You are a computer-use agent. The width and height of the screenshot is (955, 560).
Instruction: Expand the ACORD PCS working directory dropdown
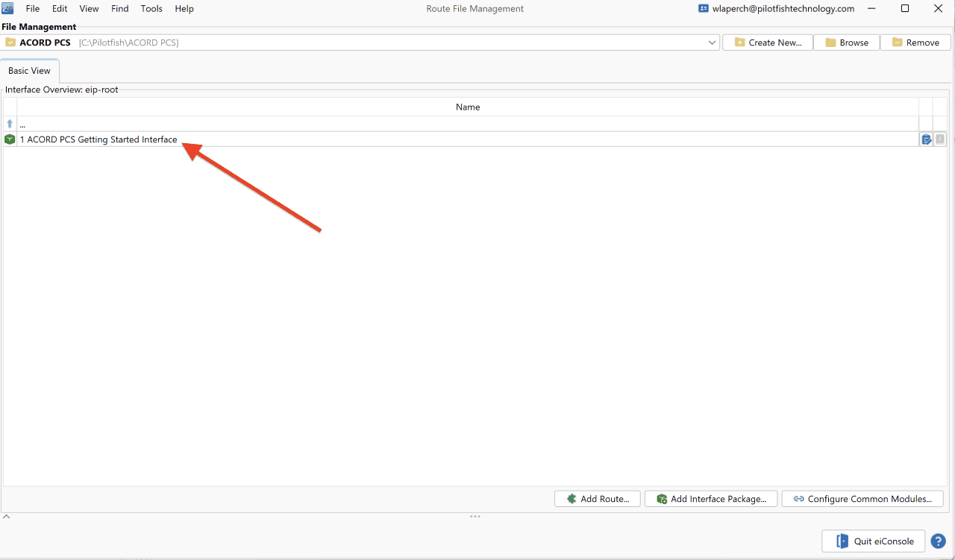coord(712,43)
